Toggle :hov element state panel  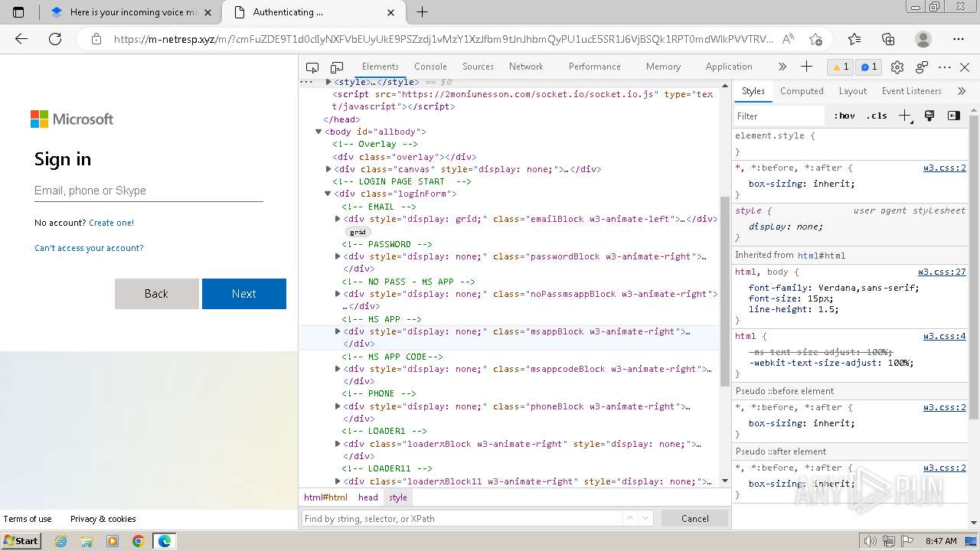pyautogui.click(x=844, y=116)
